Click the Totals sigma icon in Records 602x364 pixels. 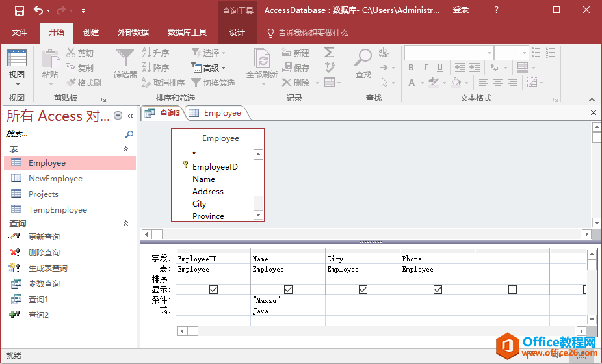point(330,53)
